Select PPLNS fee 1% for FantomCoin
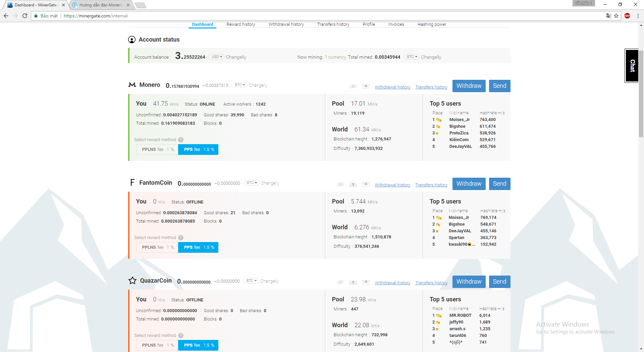This screenshot has width=644, height=352. pyautogui.click(x=157, y=247)
